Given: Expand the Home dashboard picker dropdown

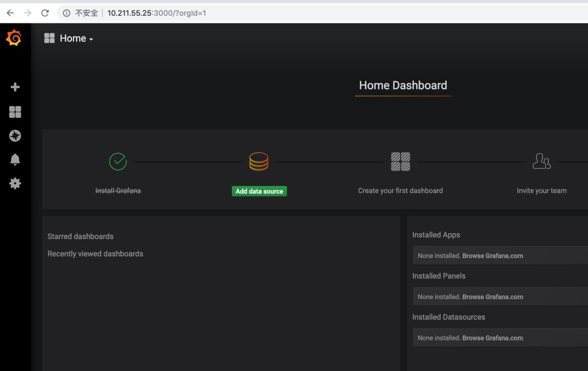Looking at the screenshot, I should point(77,38).
